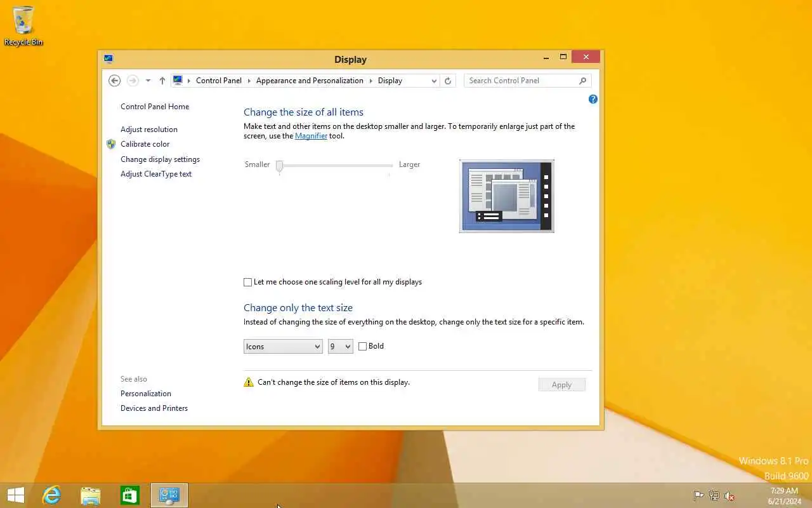This screenshot has width=812, height=508.
Task: Click the Smaller-Larger size slider thumb
Action: (279, 166)
